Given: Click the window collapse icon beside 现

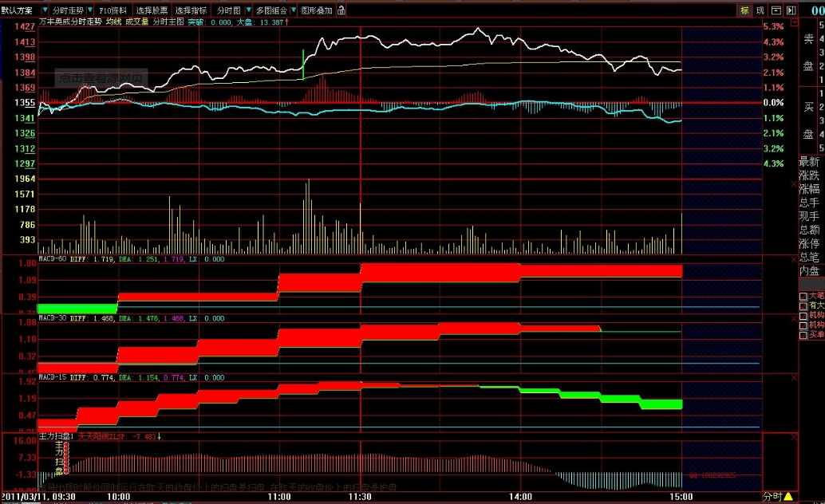Looking at the screenshot, I should click(x=775, y=10).
